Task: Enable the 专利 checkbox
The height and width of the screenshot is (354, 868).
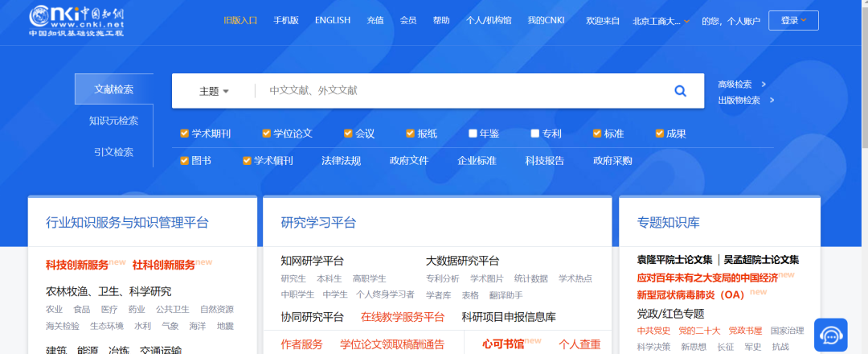Action: pos(534,133)
